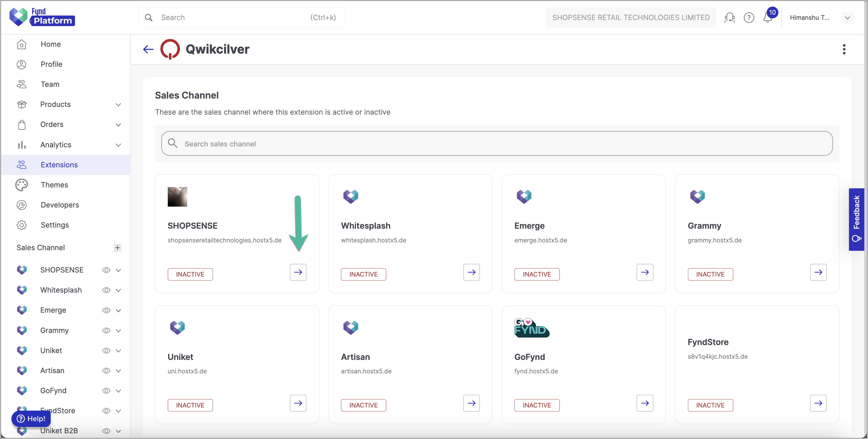Click the Uniket card logo icon
Screen dimensions: 868x439
click(x=177, y=328)
